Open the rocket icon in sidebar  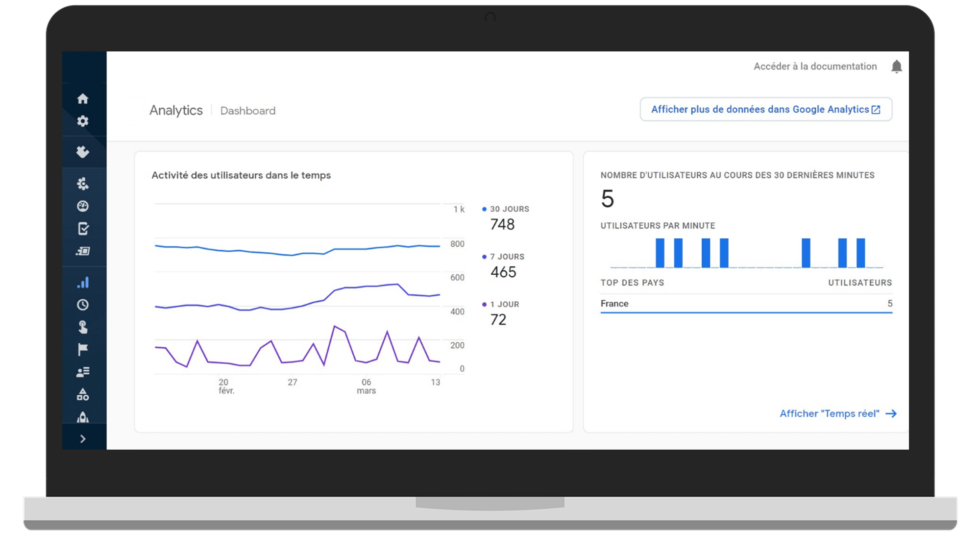pyautogui.click(x=83, y=417)
